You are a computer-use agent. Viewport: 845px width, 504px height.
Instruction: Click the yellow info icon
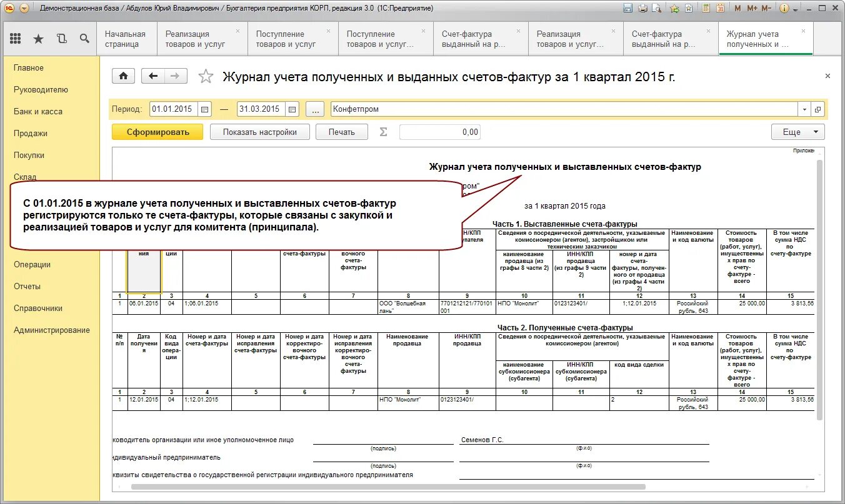(x=786, y=8)
